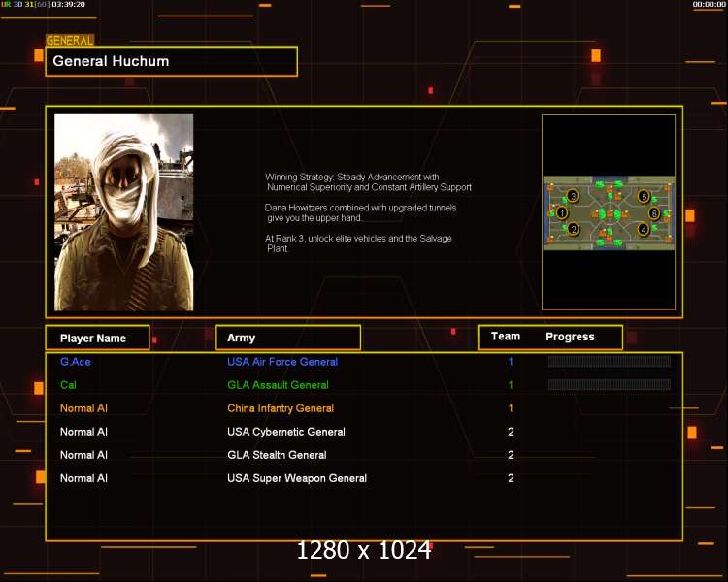Click the General Huchum name field
Viewport: 728px width, 582px height.
pos(171,61)
